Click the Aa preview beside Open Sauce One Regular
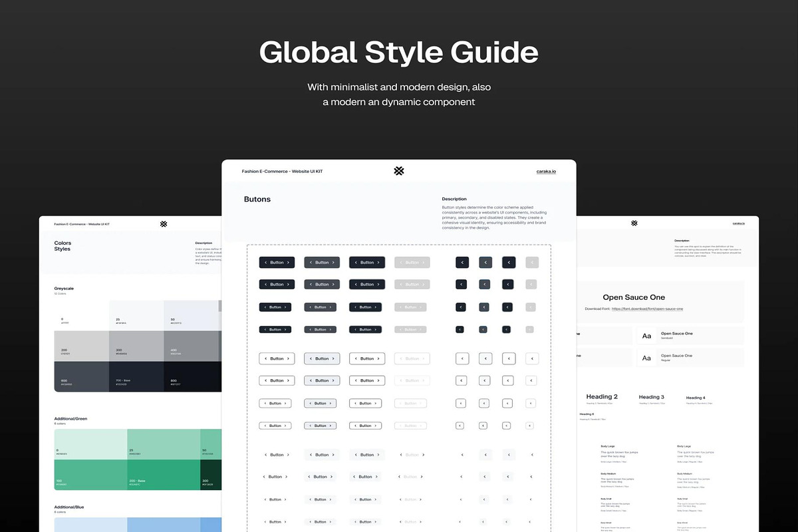 pos(646,357)
